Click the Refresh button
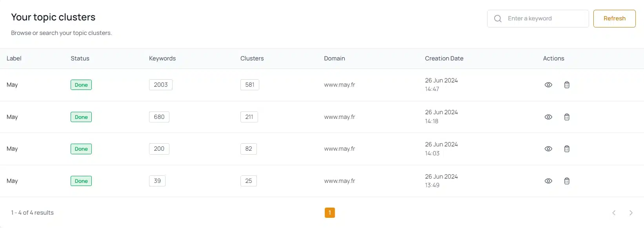644x228 pixels. coord(614,18)
